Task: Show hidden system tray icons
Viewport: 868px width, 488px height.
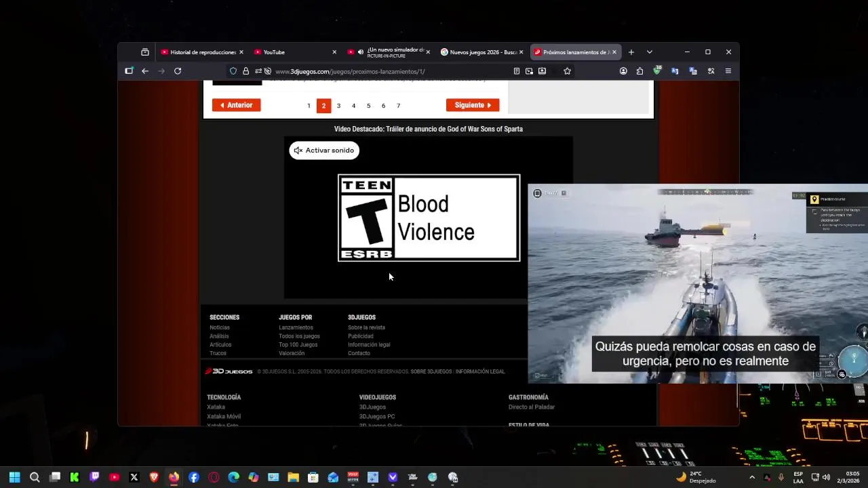Action: pyautogui.click(x=752, y=477)
